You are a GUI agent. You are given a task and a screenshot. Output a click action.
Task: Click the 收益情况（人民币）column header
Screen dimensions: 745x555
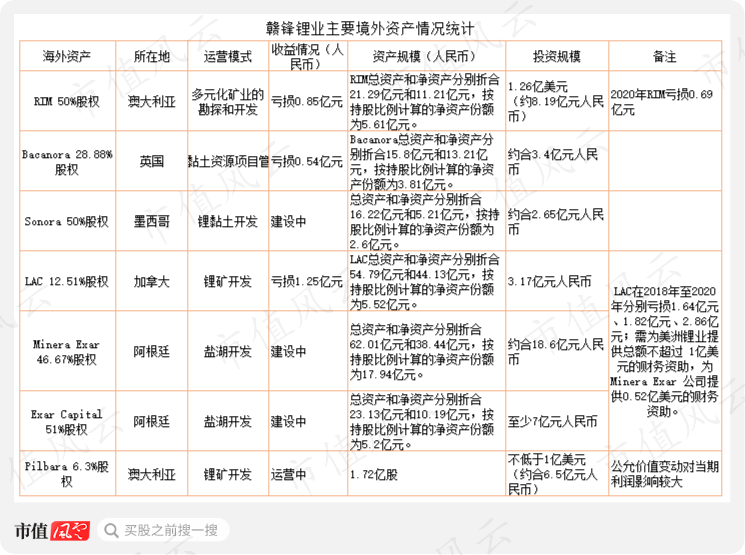pyautogui.click(x=308, y=56)
